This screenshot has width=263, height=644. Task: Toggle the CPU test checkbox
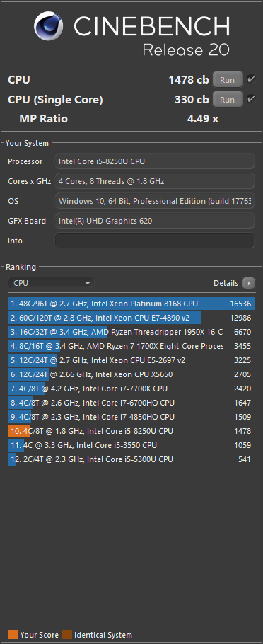(251, 79)
